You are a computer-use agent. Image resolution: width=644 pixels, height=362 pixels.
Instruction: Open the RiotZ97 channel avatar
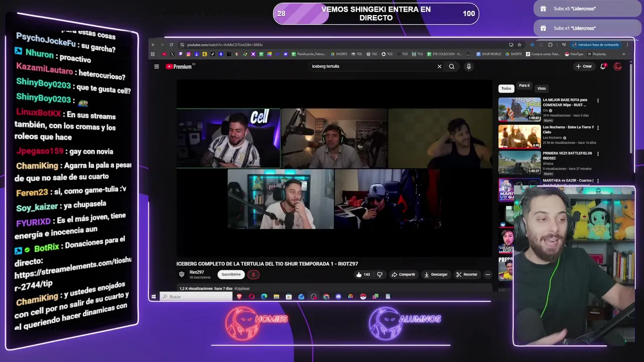[x=182, y=274]
